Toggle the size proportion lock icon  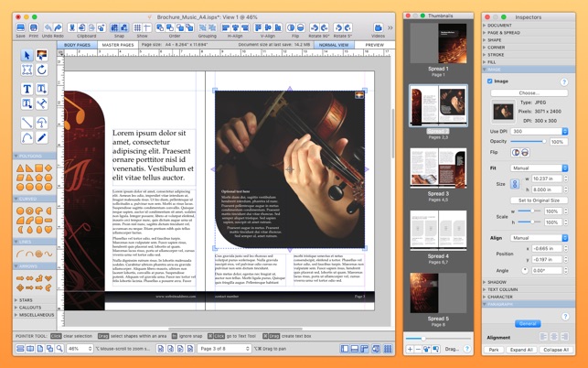[515, 184]
